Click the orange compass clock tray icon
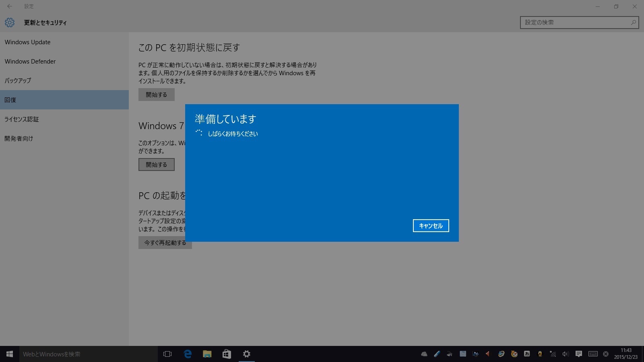 [514, 354]
